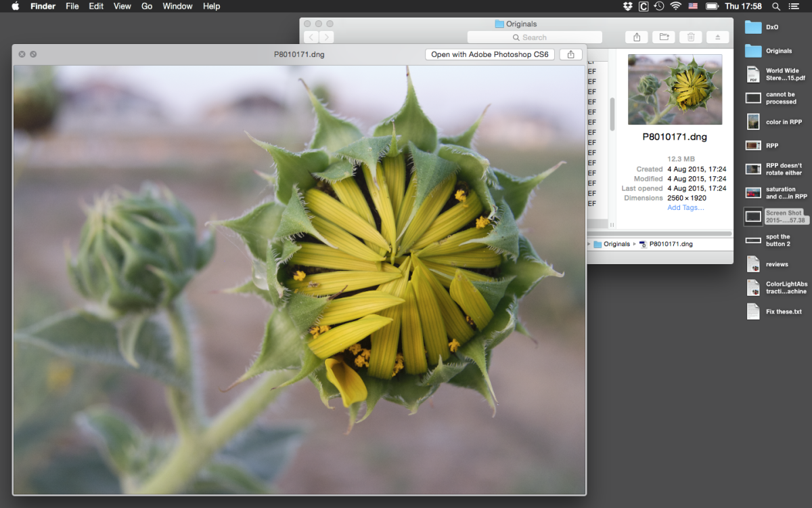Click the back navigation arrow in Finder
812x508 pixels.
[x=311, y=37]
